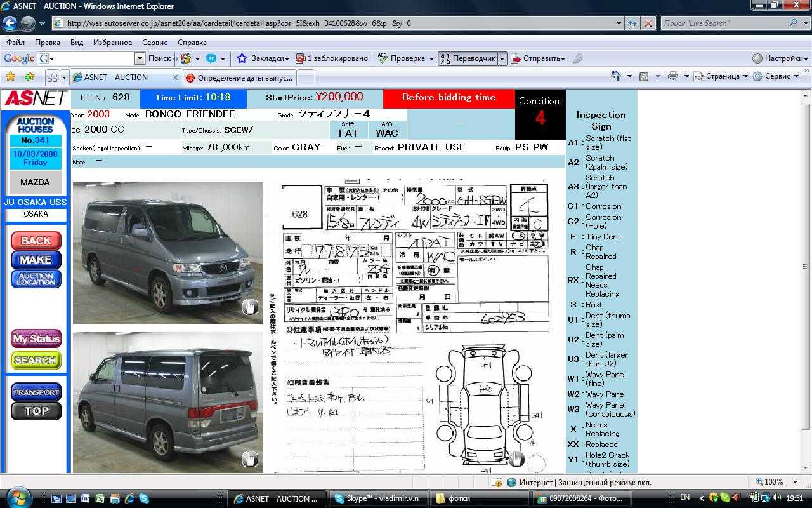Open the Live Search provider dropdown arrow
This screenshot has width=812, height=508.
click(x=805, y=23)
